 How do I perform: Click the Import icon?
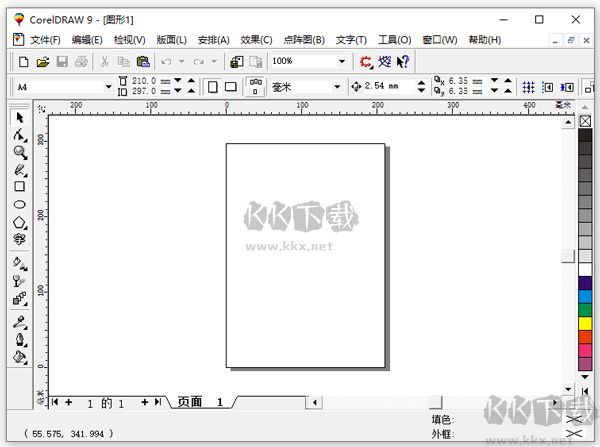237,62
